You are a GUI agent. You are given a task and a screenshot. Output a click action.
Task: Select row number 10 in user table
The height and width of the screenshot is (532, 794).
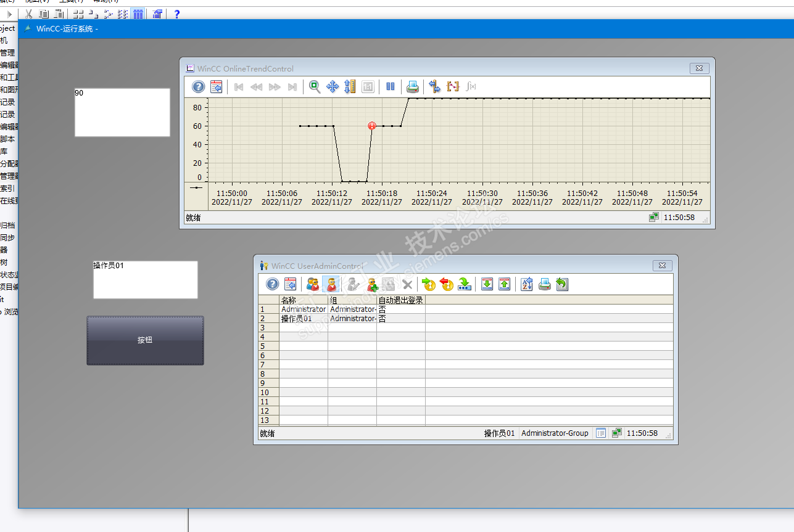[x=268, y=393]
